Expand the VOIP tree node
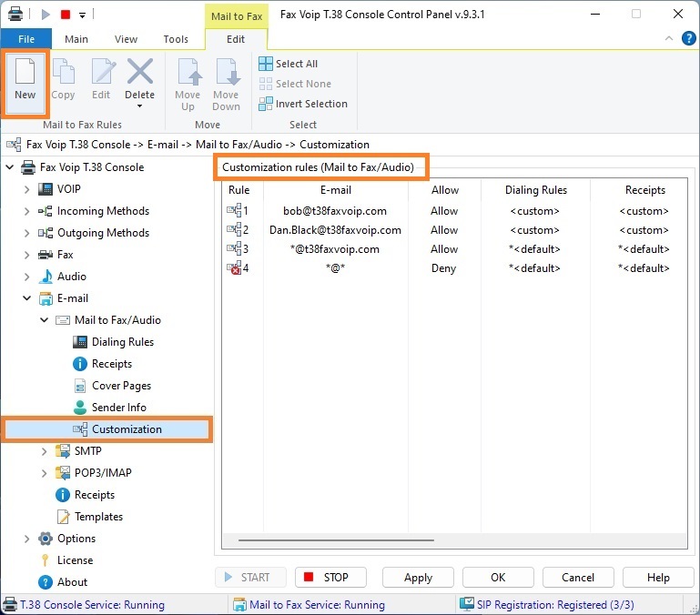700x615 pixels. (x=26, y=189)
